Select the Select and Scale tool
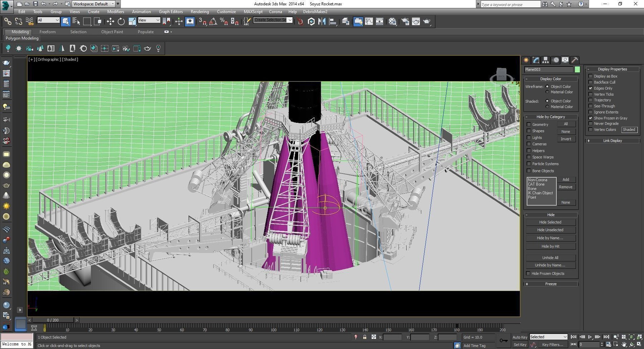Image resolution: width=644 pixels, height=349 pixels. pos(132,21)
